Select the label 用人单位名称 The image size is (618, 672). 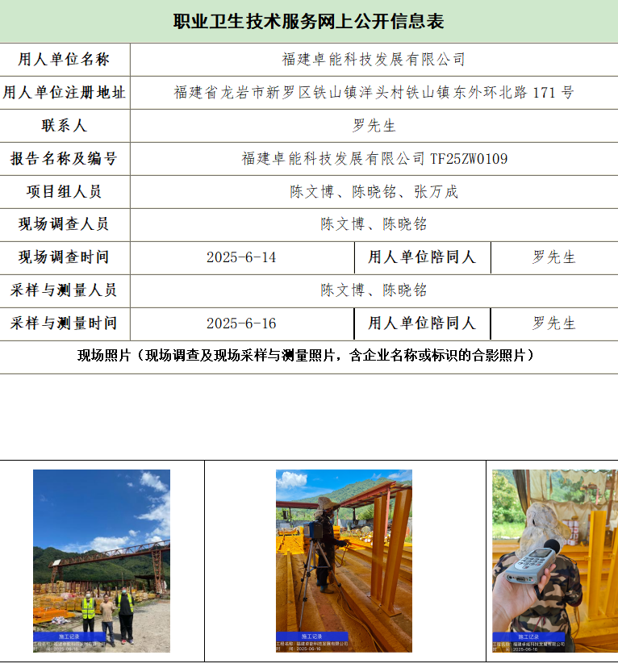(64, 59)
